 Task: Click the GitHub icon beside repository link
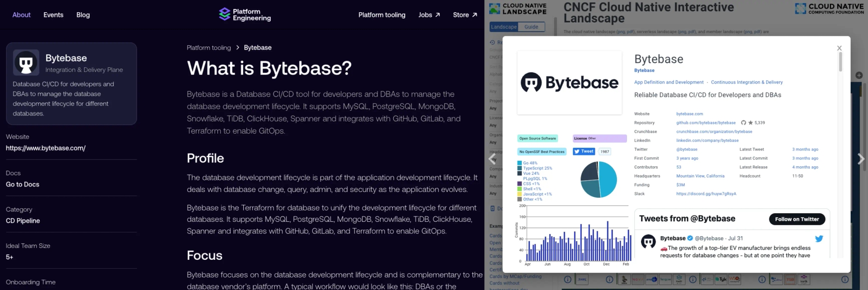coord(743,122)
